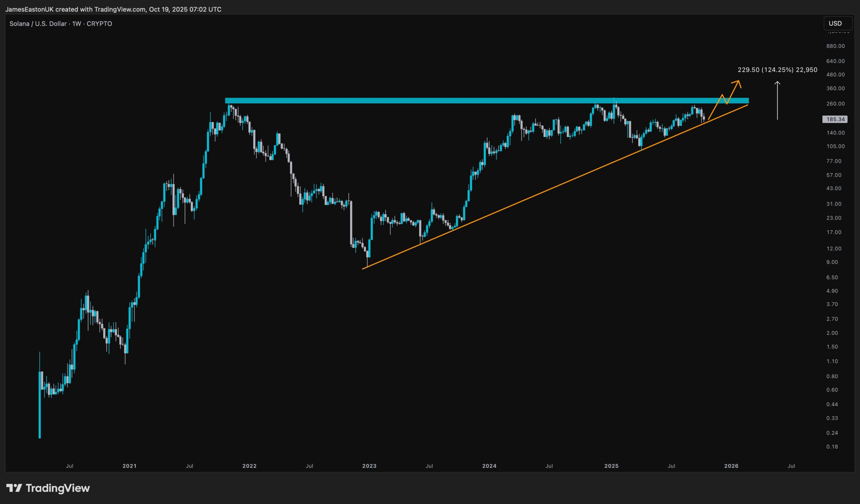Click the 2024 label on time axis
Image resolution: width=860 pixels, height=504 pixels.
489,466
